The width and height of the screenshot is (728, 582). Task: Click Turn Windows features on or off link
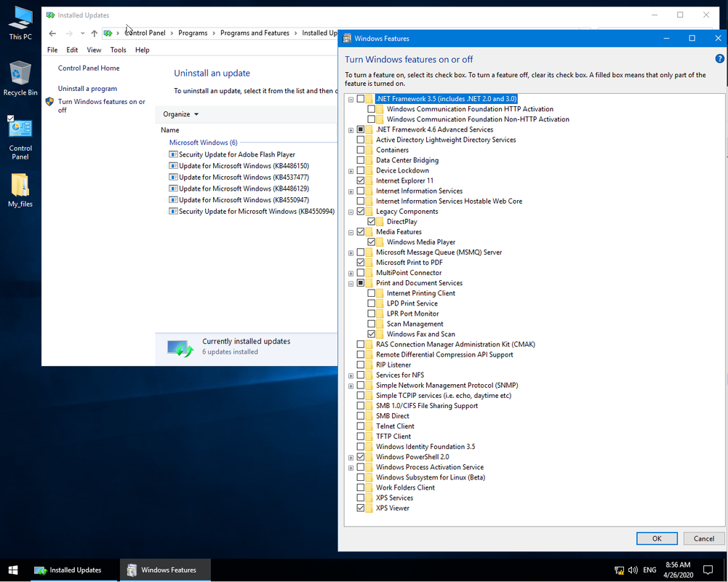(101, 105)
